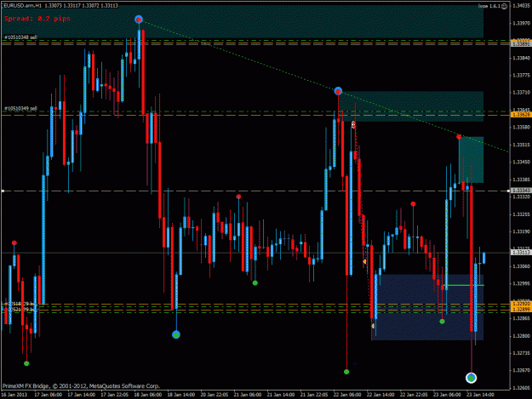Viewport: 532px width, 399px height.
Task: Click the 22 Jan 22:05 time label
Action: [413, 395]
